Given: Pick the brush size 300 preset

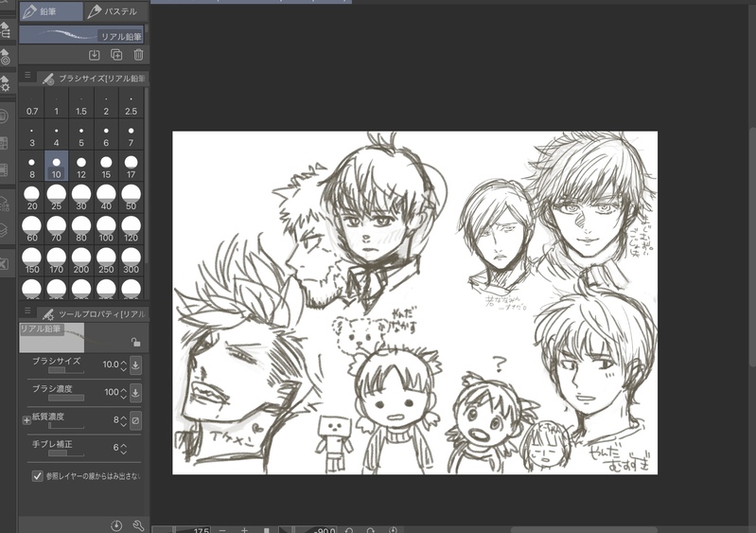Looking at the screenshot, I should [132, 260].
